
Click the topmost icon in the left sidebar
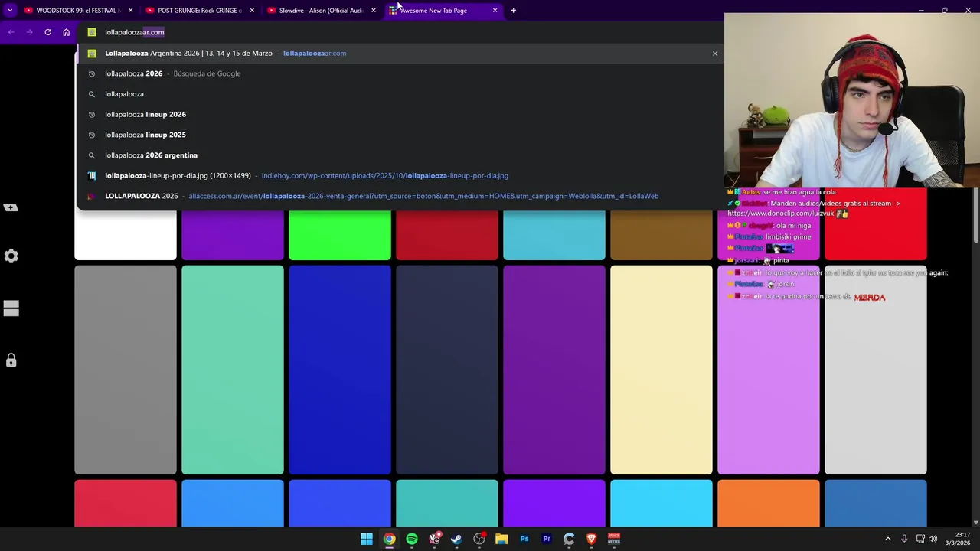click(x=11, y=207)
